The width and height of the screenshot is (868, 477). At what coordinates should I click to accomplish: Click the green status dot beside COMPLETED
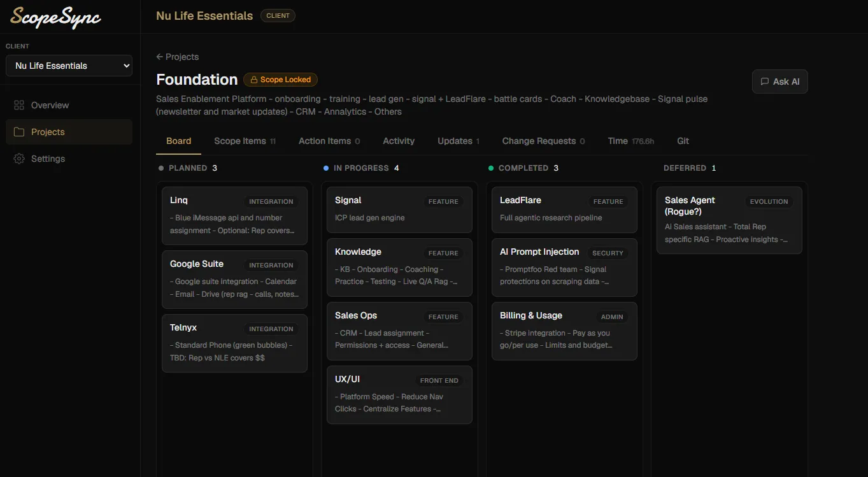(x=490, y=167)
